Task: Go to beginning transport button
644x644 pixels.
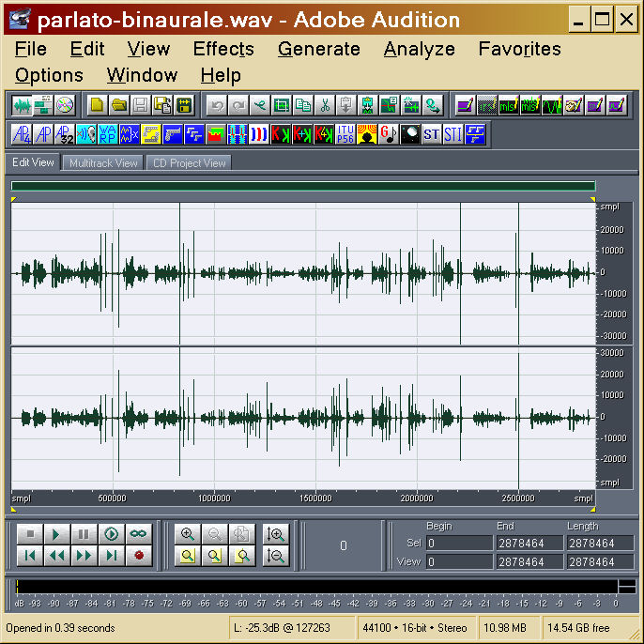Action: pos(30,556)
